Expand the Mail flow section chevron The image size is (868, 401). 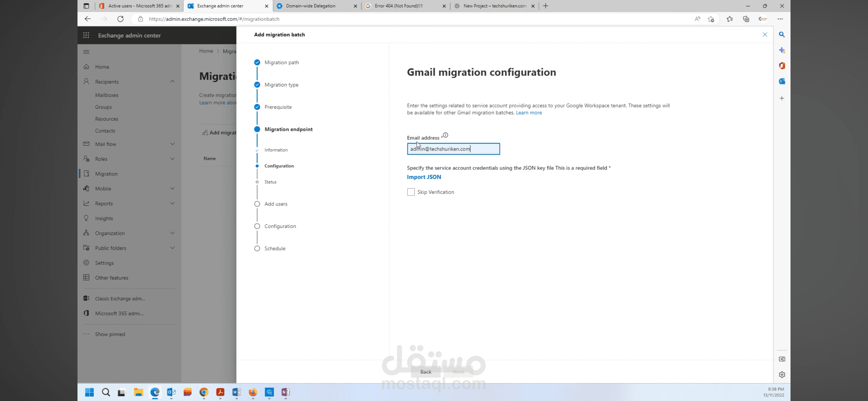(x=172, y=144)
